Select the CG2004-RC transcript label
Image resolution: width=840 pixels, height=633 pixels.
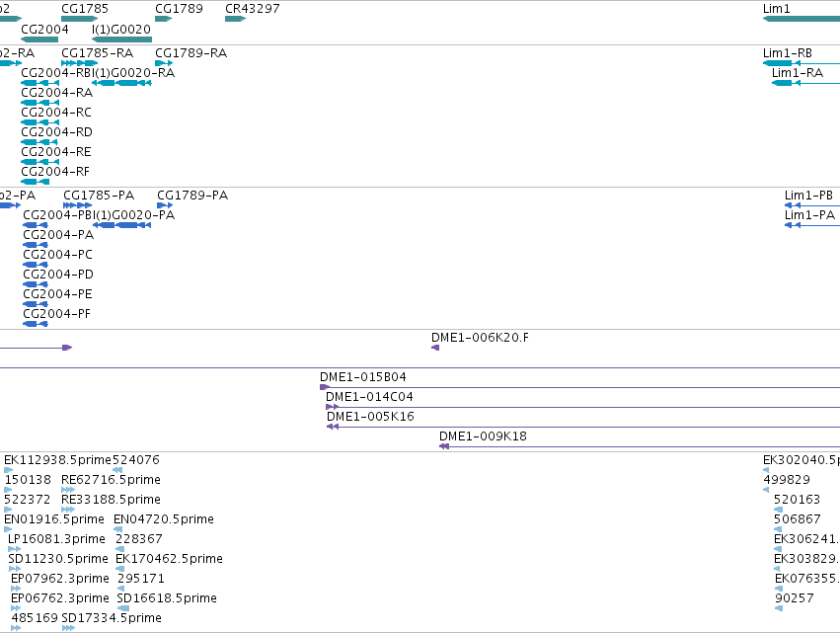pyautogui.click(x=56, y=113)
